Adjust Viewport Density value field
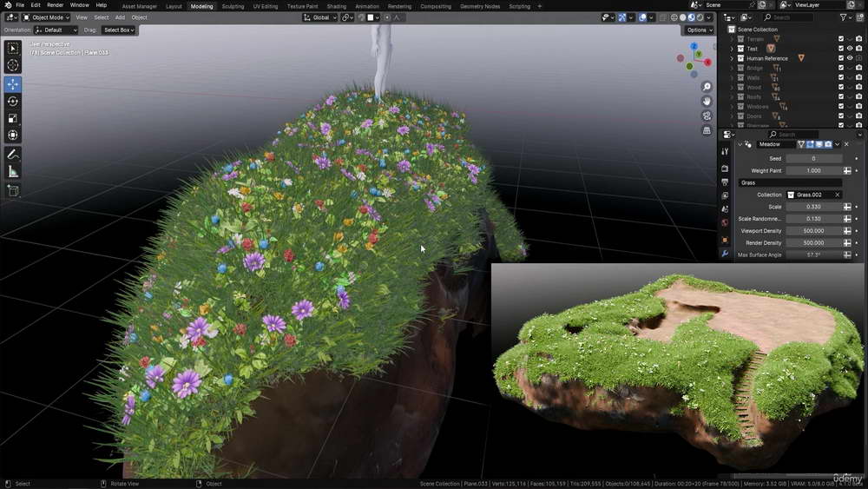 (814, 231)
